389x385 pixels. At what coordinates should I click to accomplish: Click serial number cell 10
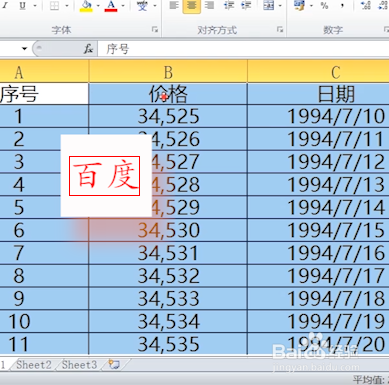pyautogui.click(x=44, y=321)
